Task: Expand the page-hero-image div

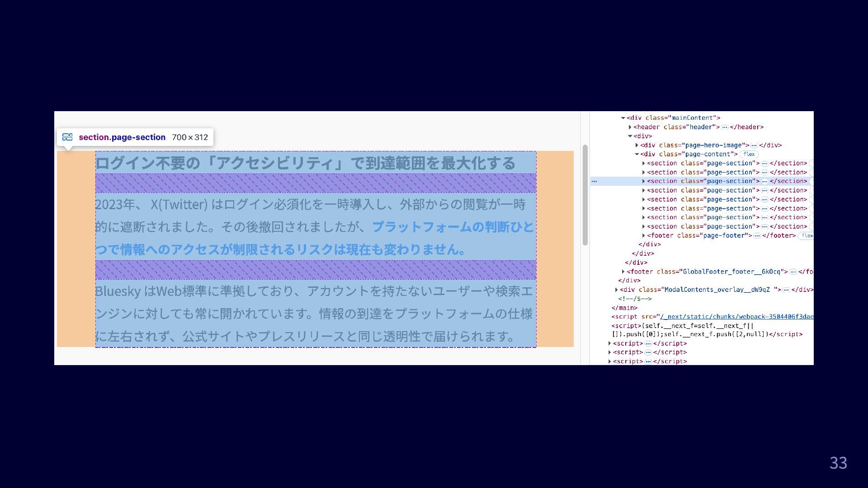Action: point(637,145)
